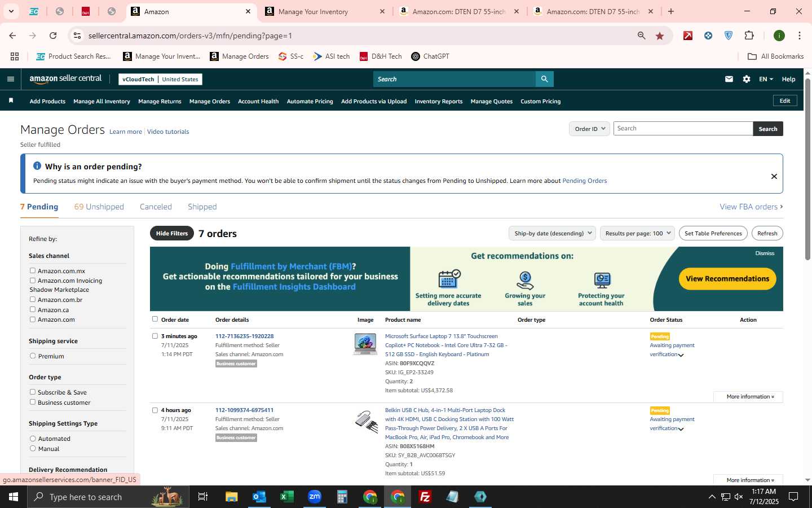Screen dimensions: 812x508
Task: Open the Ship-by date sort dropdown
Action: 553,233
